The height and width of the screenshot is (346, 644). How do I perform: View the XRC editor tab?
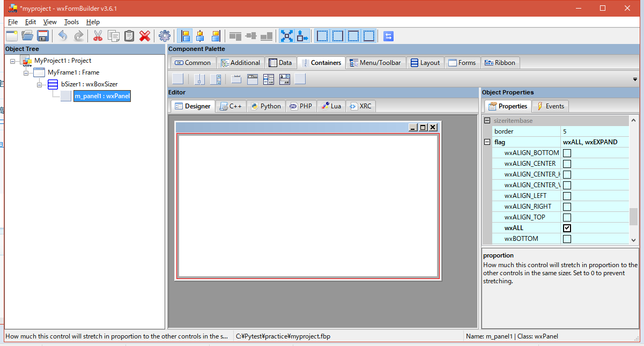pyautogui.click(x=360, y=106)
